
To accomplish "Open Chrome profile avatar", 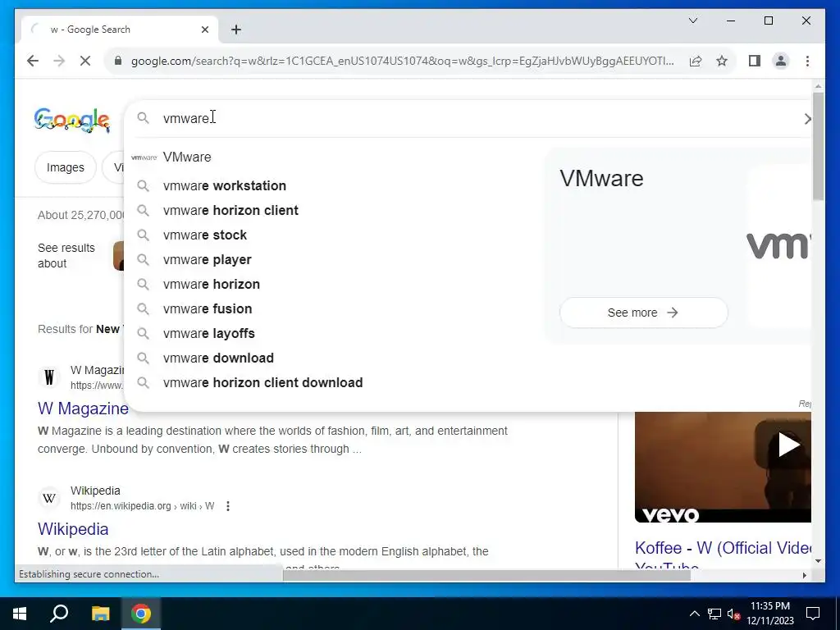I will 781,61.
